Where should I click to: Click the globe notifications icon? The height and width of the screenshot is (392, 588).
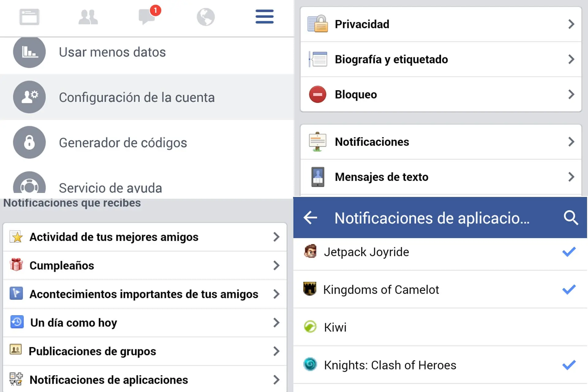click(x=205, y=17)
